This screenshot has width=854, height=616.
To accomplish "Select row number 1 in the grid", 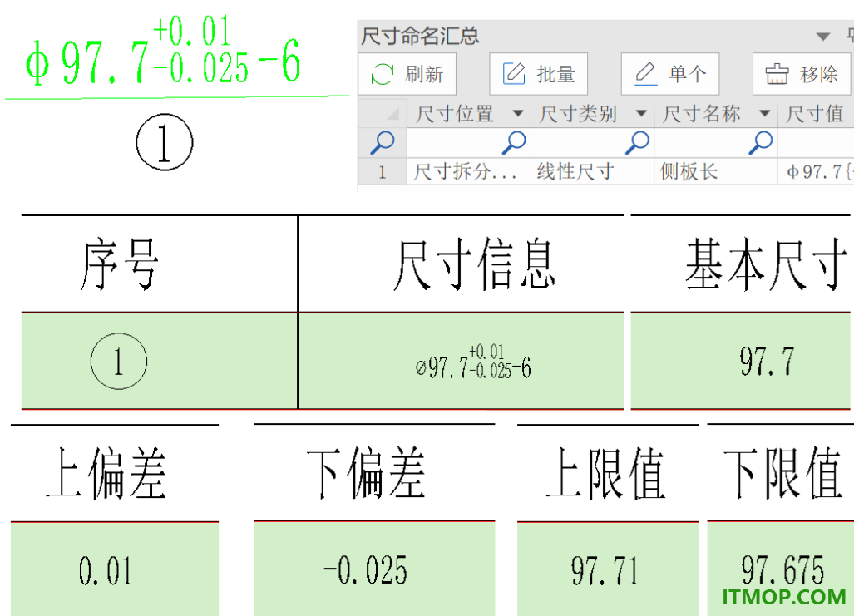I will tap(383, 172).
